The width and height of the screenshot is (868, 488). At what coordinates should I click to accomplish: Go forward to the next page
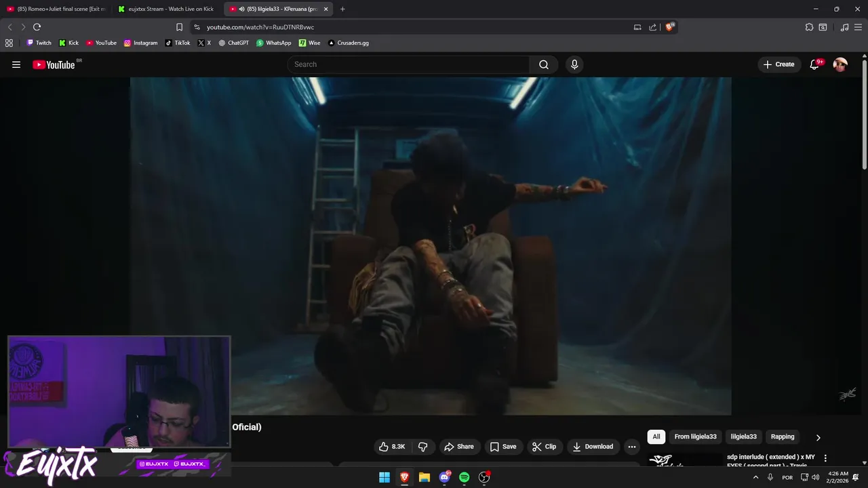point(23,27)
